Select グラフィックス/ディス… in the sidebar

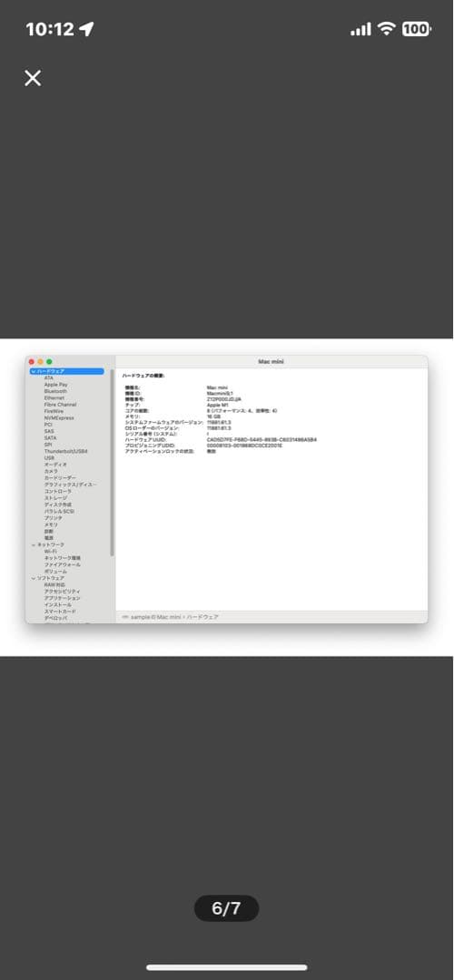tap(71, 485)
